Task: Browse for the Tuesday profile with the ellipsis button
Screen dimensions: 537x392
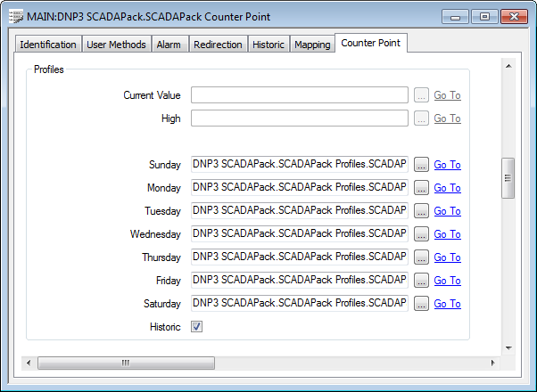Action: (x=421, y=211)
